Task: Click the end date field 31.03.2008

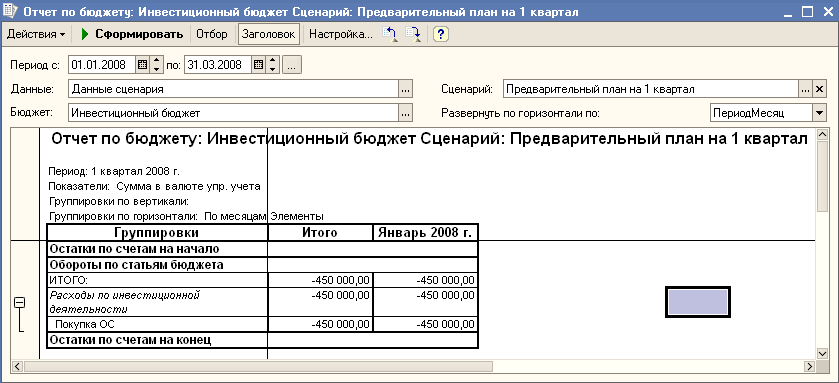Action: 218,65
